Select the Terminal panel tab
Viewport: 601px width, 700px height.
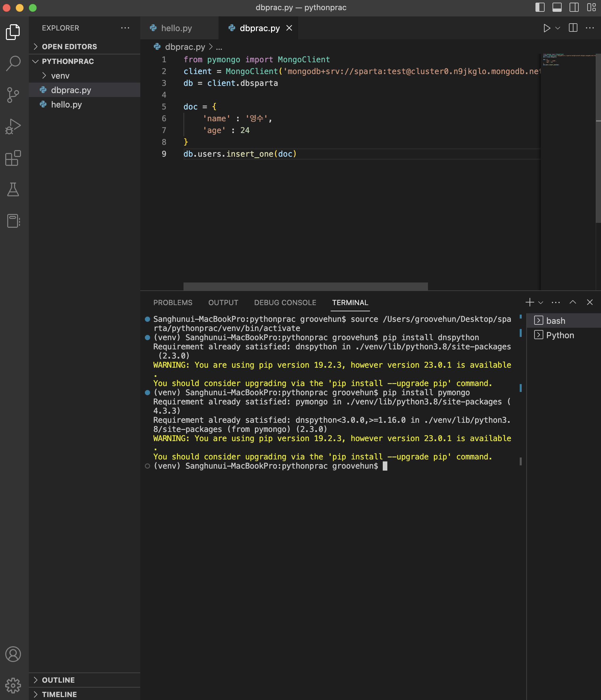click(350, 303)
